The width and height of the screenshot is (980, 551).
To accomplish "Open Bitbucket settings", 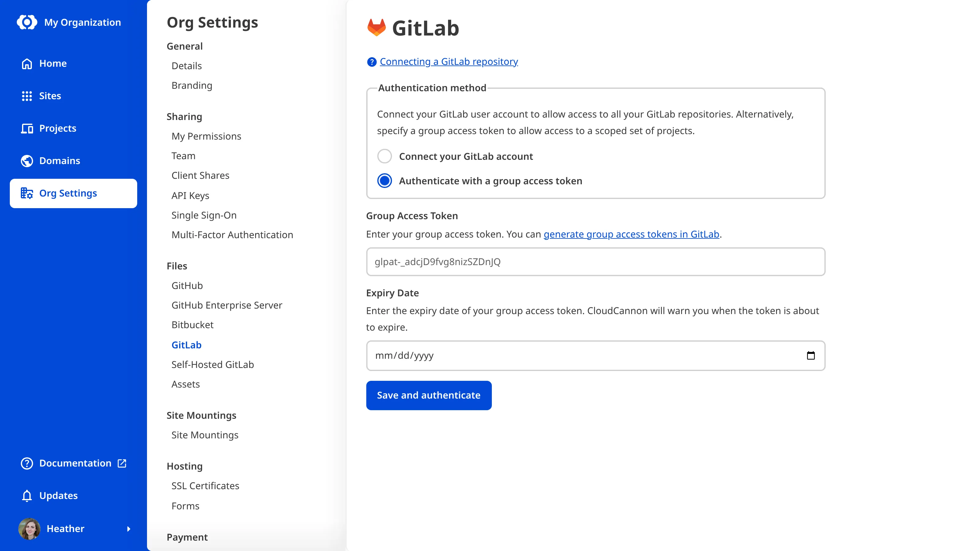I will pyautogui.click(x=193, y=325).
